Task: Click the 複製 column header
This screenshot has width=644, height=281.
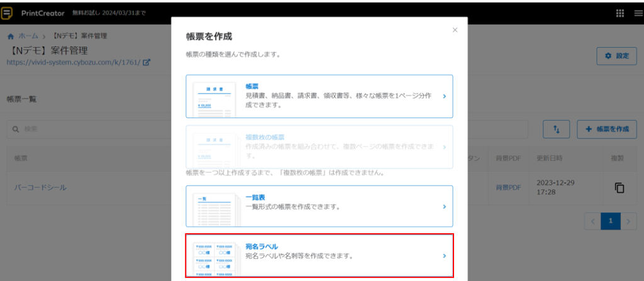Action: point(618,158)
